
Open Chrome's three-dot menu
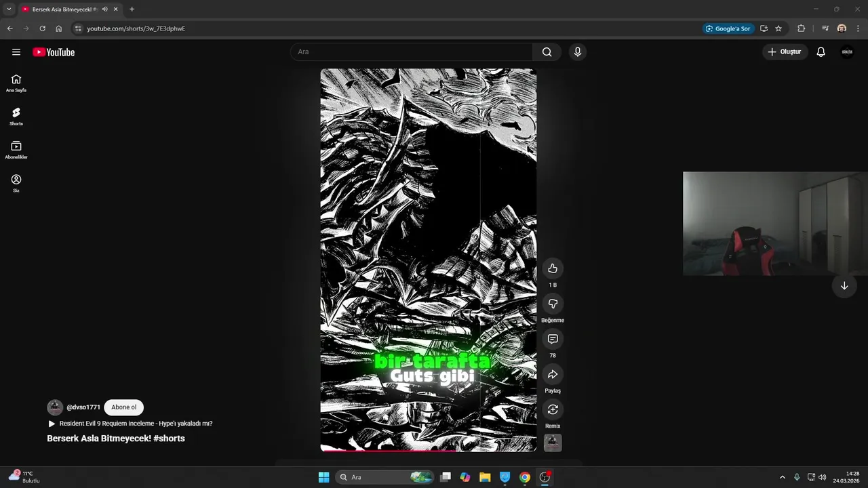pyautogui.click(x=859, y=28)
